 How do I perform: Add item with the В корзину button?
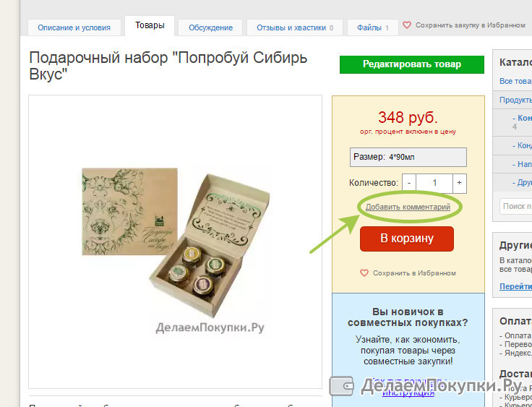click(x=407, y=239)
